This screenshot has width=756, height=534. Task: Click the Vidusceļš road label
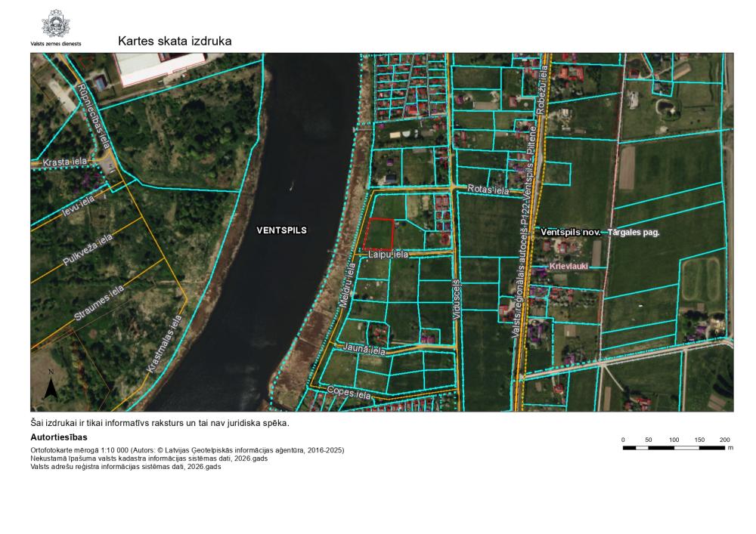[x=456, y=300]
